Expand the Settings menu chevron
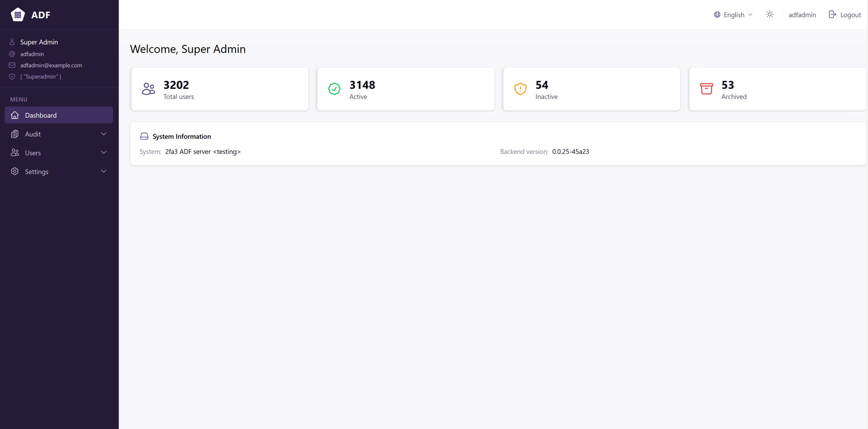 point(104,171)
